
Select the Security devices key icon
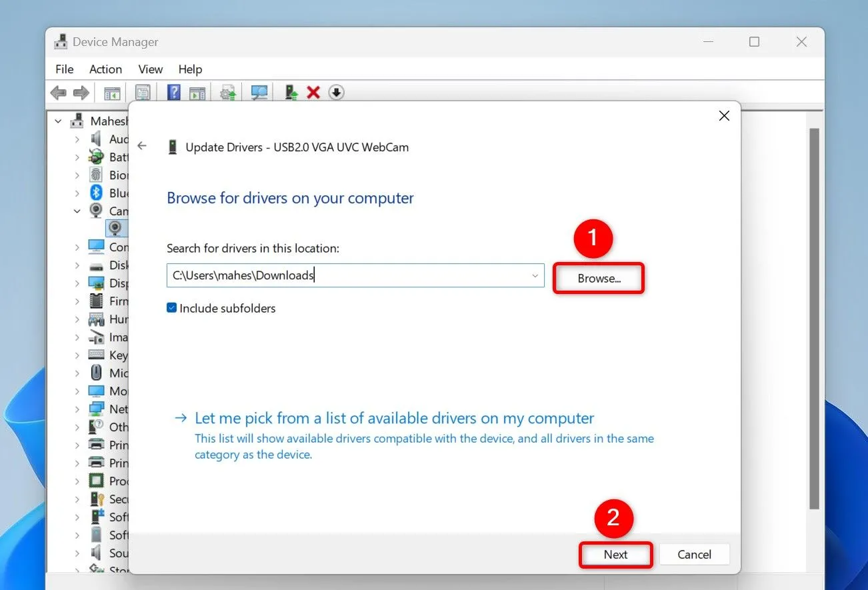point(97,499)
